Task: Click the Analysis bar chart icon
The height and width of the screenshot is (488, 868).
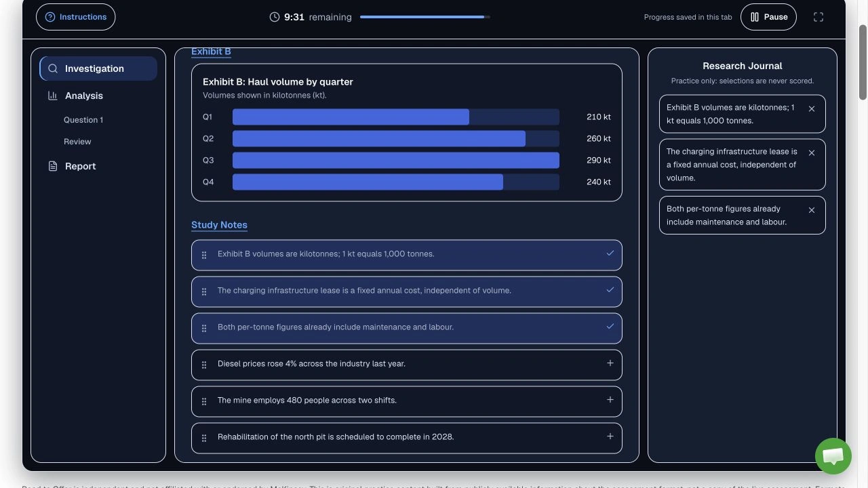Action: click(x=53, y=96)
